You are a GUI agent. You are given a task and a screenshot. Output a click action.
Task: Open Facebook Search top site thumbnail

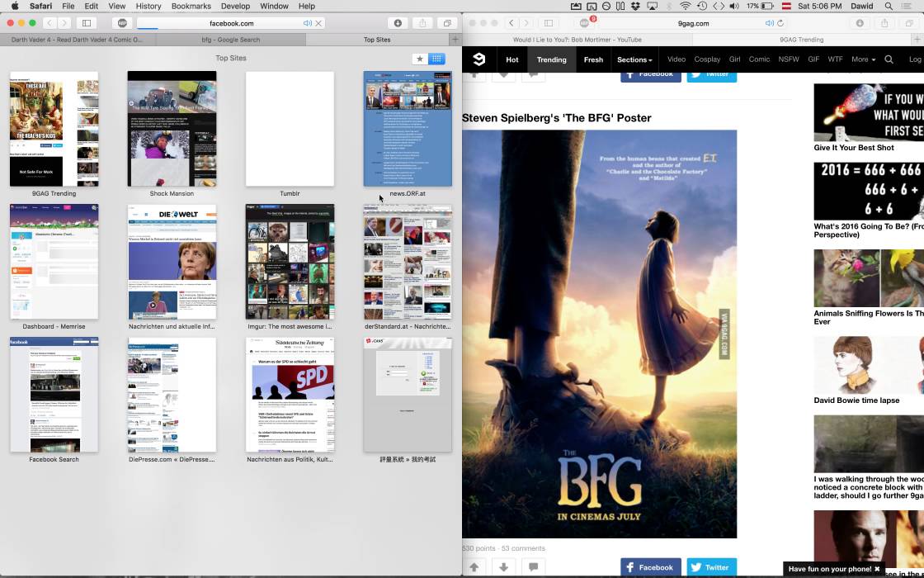click(54, 395)
